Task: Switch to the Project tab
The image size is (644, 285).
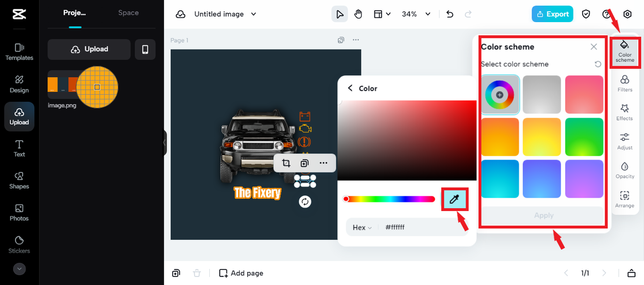Action: pos(74,13)
